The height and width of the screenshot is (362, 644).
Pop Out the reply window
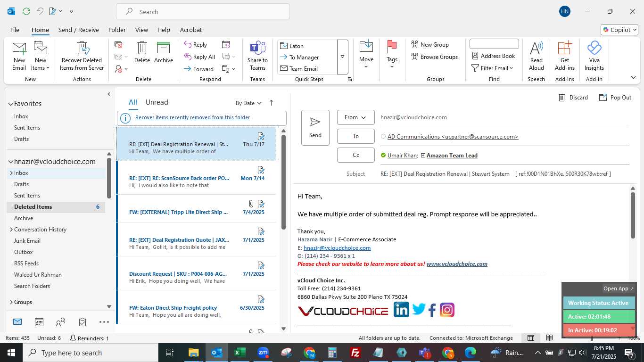click(x=615, y=98)
